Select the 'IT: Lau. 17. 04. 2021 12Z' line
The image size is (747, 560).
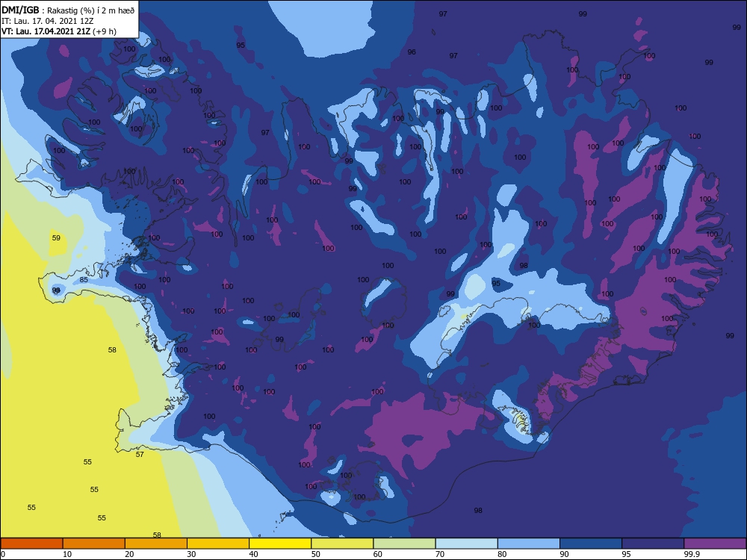pos(48,21)
